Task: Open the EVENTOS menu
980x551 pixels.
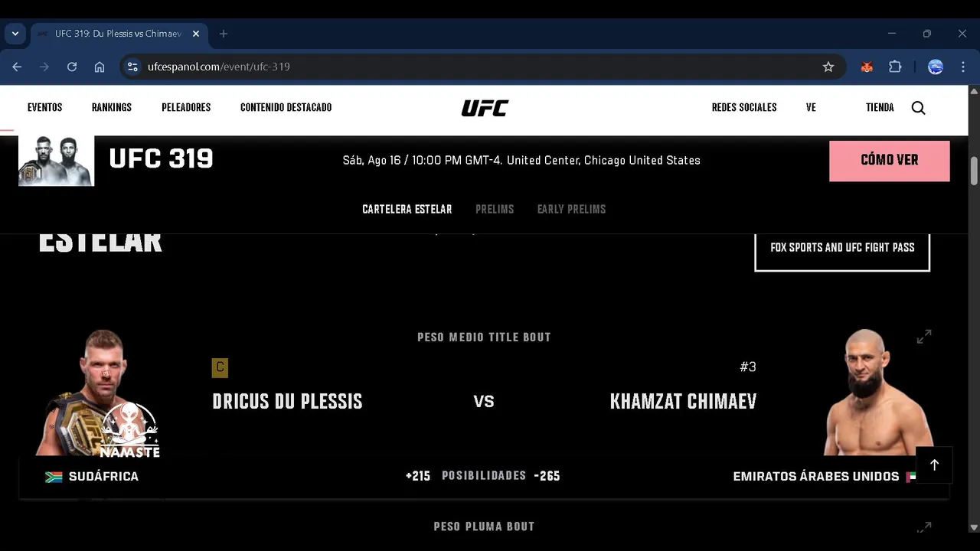Action: pyautogui.click(x=45, y=108)
